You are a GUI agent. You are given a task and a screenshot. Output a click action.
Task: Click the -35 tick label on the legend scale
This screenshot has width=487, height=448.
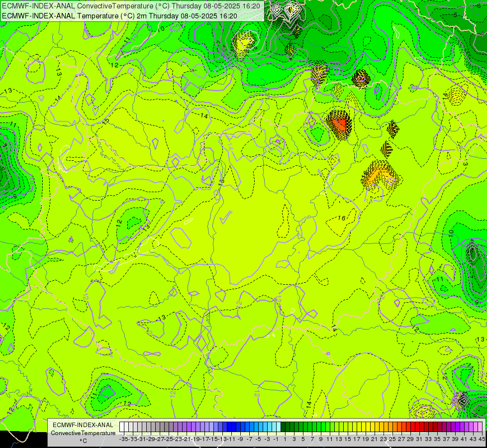[124, 440]
